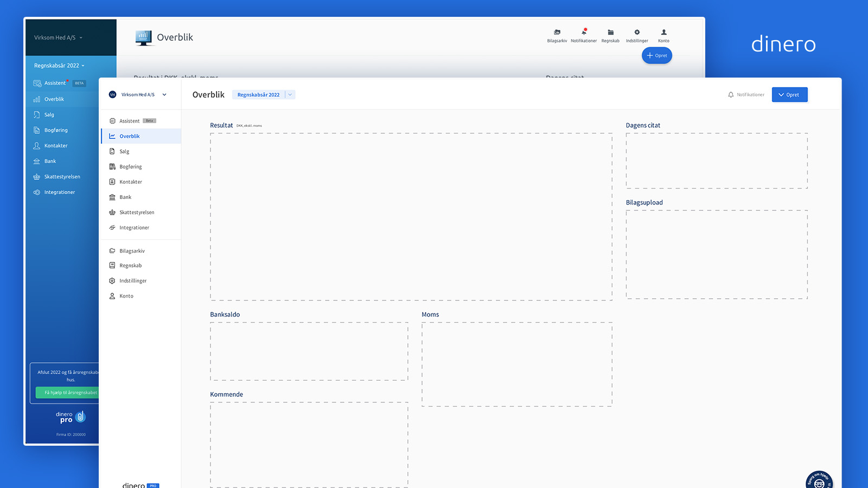The height and width of the screenshot is (488, 868).
Task: Select Overblik in the blue old sidebar
Action: coord(48,99)
